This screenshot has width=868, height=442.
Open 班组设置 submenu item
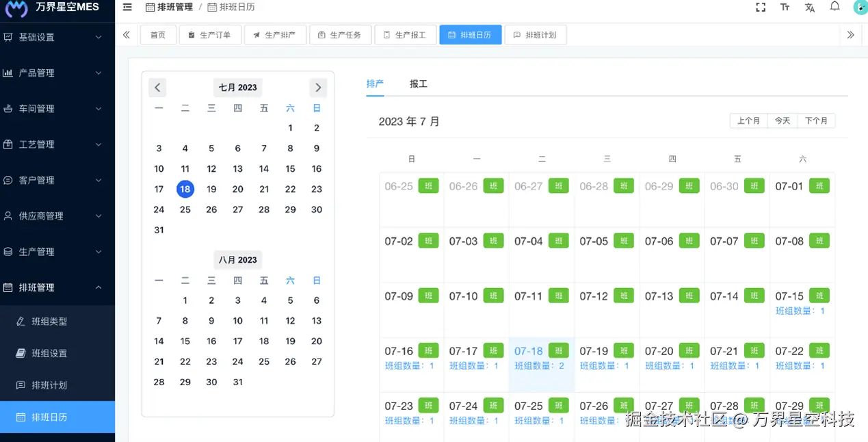click(49, 353)
